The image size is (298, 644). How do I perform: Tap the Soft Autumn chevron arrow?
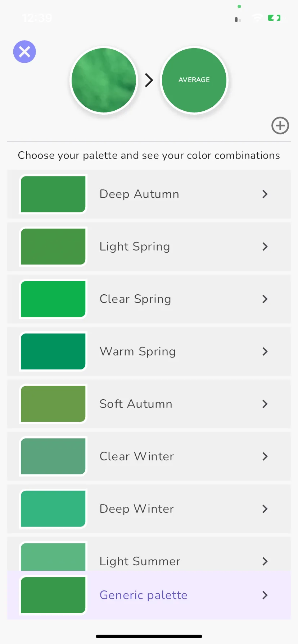[265, 404]
